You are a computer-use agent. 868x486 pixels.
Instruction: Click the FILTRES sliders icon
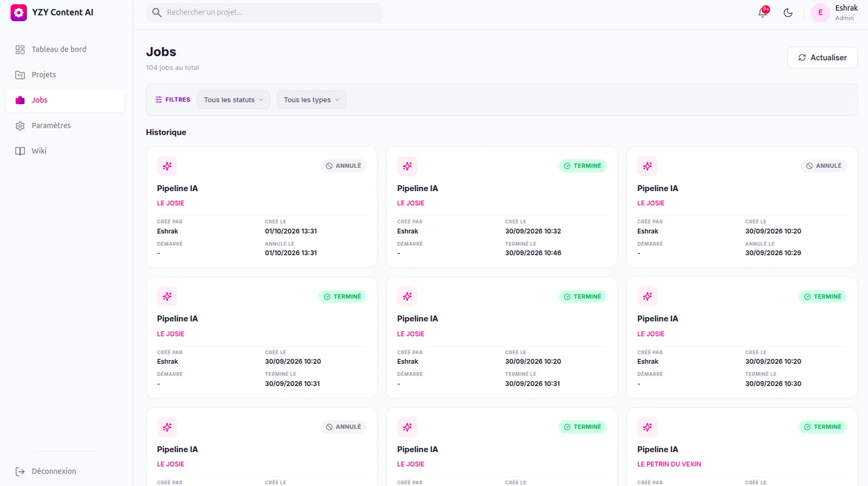[158, 100]
